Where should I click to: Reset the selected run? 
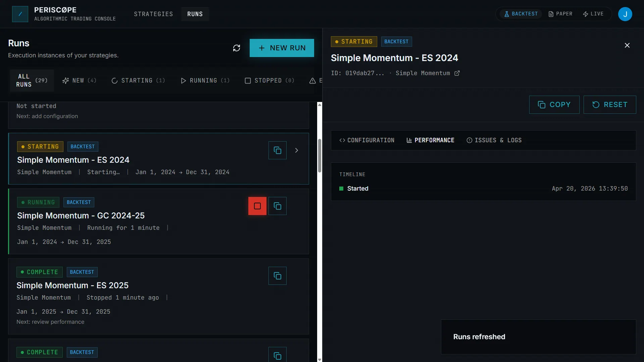tap(610, 105)
